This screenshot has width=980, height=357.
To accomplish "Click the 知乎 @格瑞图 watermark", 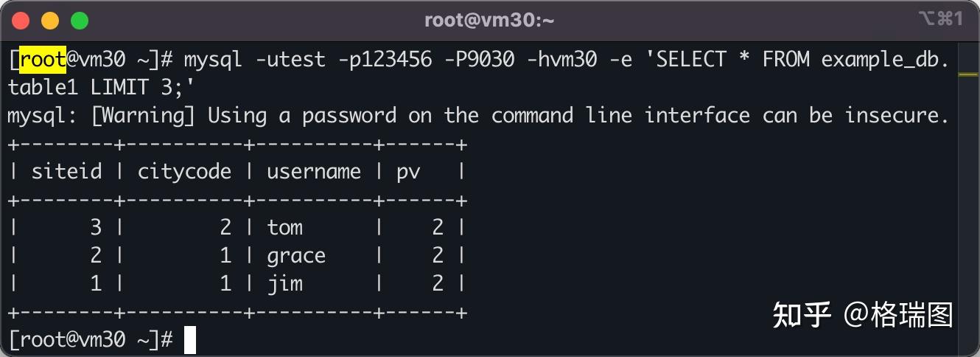I will tap(863, 314).
